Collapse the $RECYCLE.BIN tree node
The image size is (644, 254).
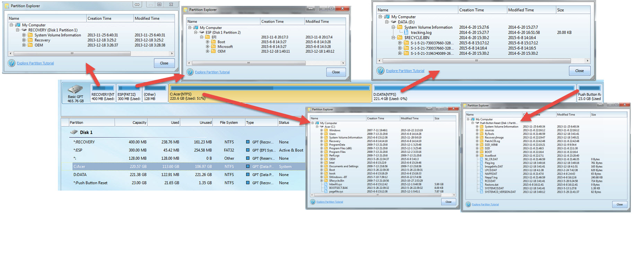[393, 37]
